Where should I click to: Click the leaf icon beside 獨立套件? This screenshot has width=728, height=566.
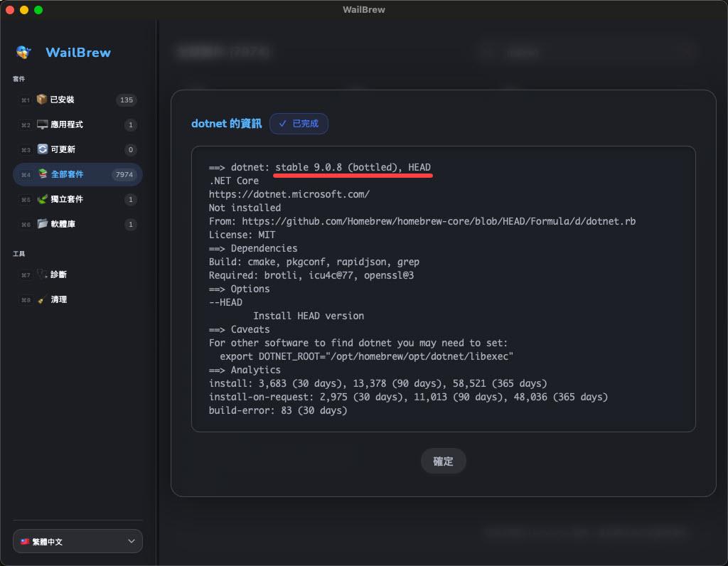pyautogui.click(x=43, y=199)
